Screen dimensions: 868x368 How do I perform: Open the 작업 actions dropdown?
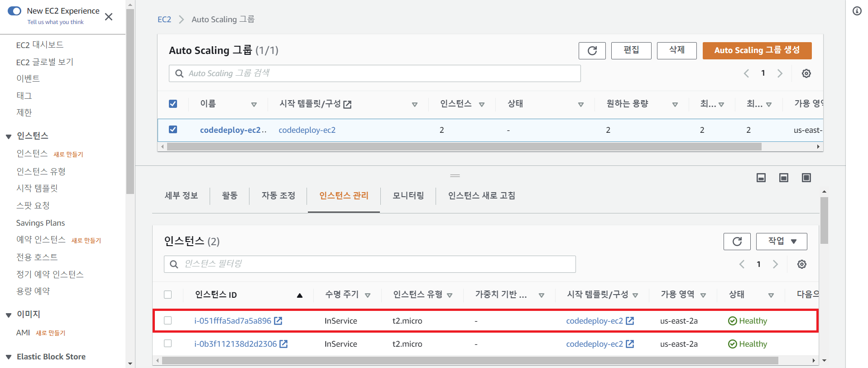pyautogui.click(x=782, y=242)
